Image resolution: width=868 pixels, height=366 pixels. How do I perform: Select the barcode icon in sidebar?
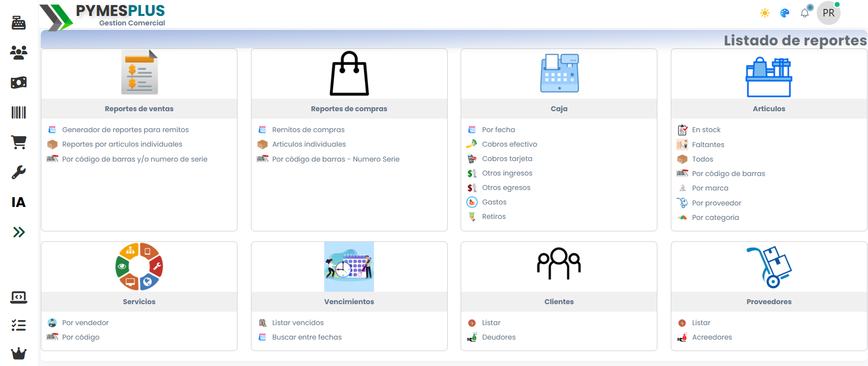click(18, 113)
